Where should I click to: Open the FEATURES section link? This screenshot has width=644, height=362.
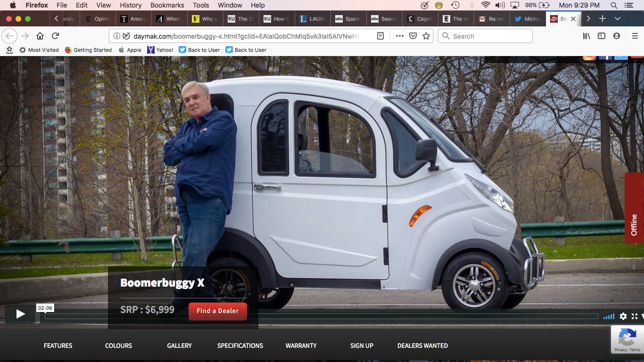point(58,346)
